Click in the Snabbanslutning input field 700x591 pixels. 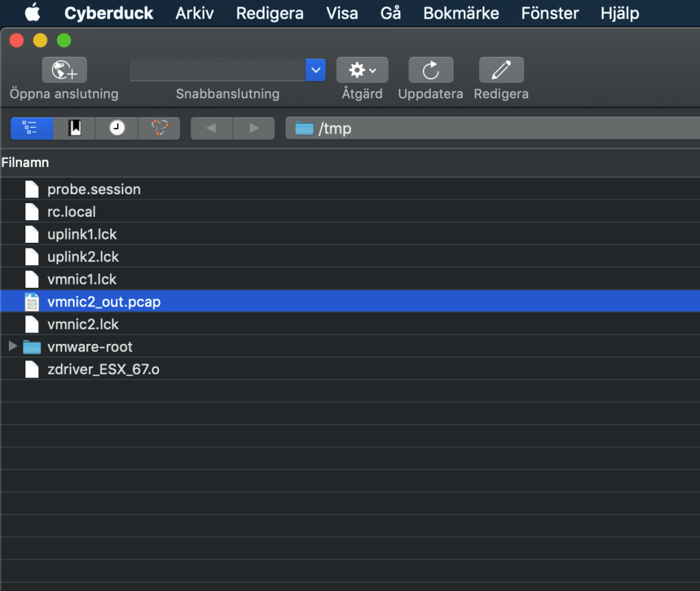click(x=217, y=70)
